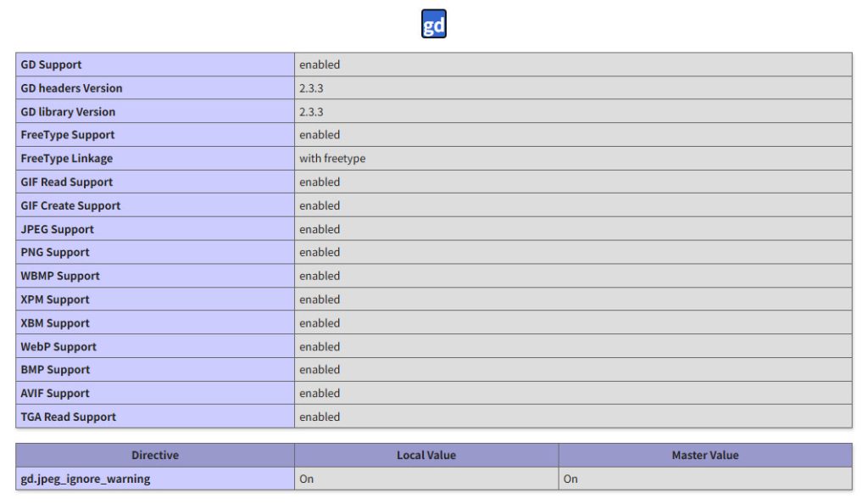Click the "enabled" value for TGA Read Support
Screen dimensions: 868x504
click(x=320, y=417)
